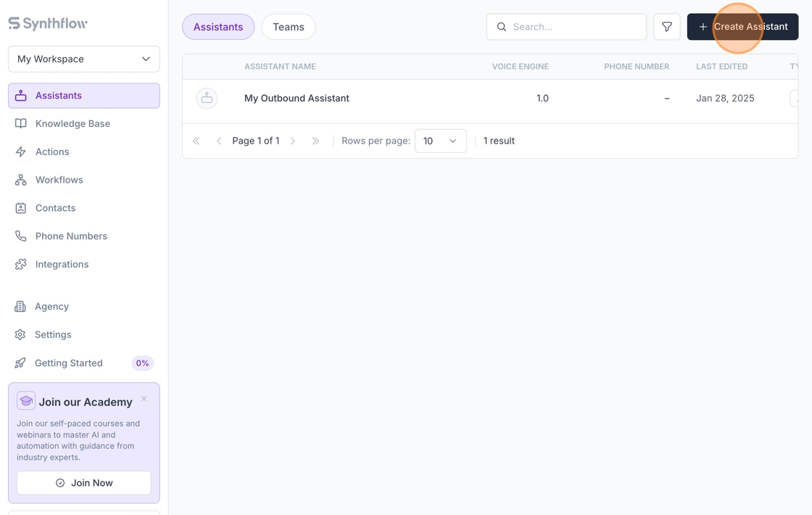Click the Workflows nodes icon
The image size is (812, 515).
(21, 180)
